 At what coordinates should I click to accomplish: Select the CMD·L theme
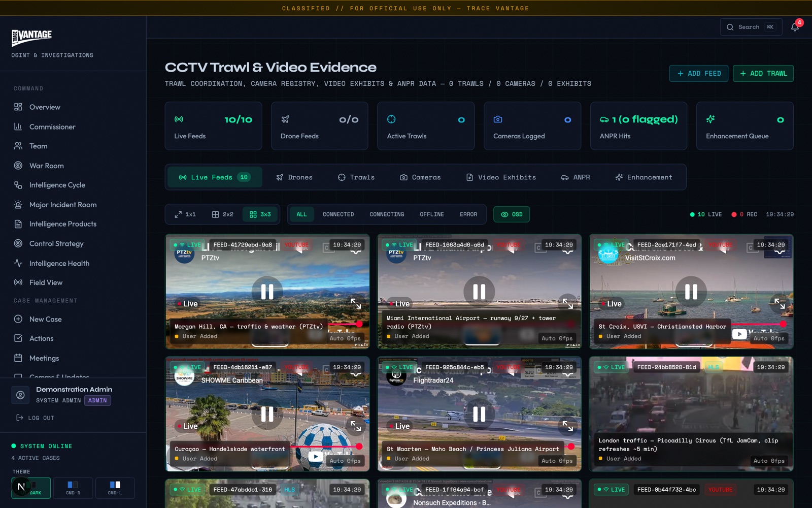115,488
